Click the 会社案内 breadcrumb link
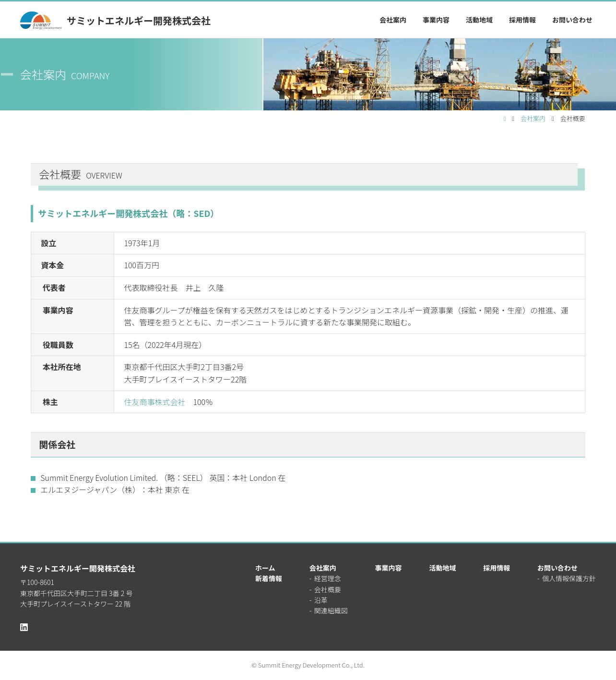This screenshot has height=680, width=616. click(533, 119)
